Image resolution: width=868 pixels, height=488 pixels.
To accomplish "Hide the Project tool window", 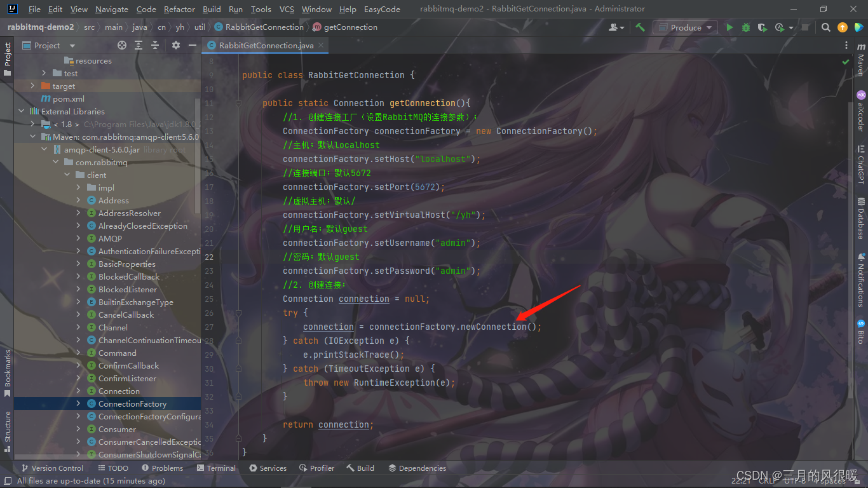I will point(193,45).
